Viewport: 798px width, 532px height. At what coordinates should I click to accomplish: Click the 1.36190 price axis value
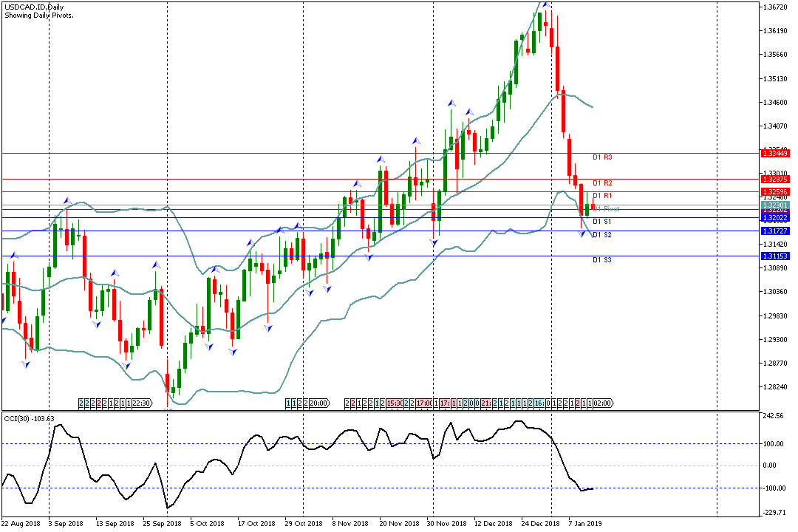pyautogui.click(x=775, y=31)
